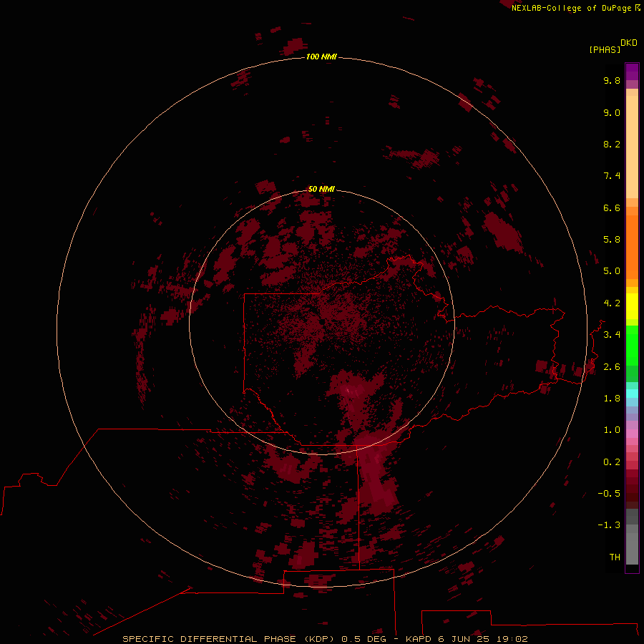Select the 1.0 scale value
The width and height of the screenshot is (644, 644).
[x=612, y=430]
